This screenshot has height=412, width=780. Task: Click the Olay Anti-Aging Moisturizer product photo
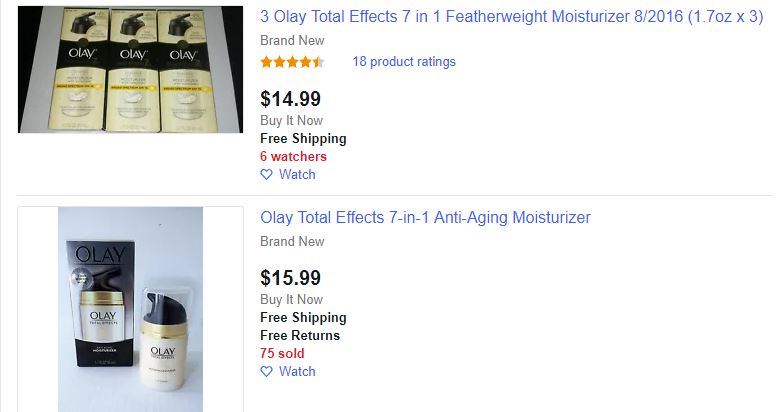pos(131,310)
